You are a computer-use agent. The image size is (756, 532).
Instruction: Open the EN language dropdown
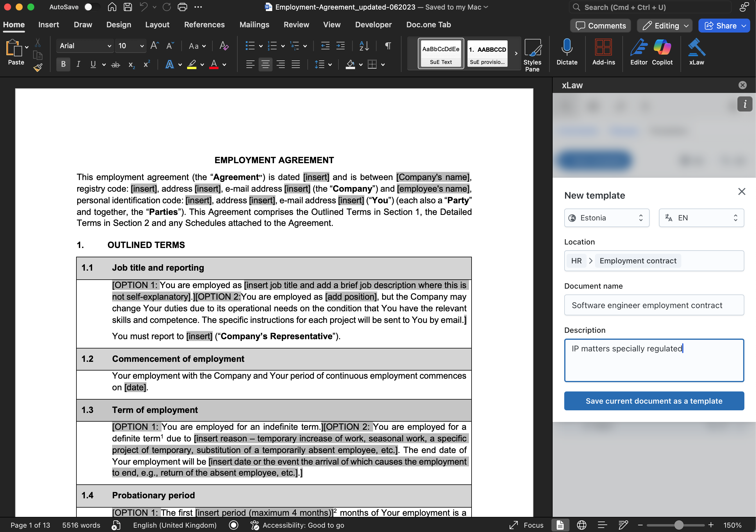[x=701, y=218]
